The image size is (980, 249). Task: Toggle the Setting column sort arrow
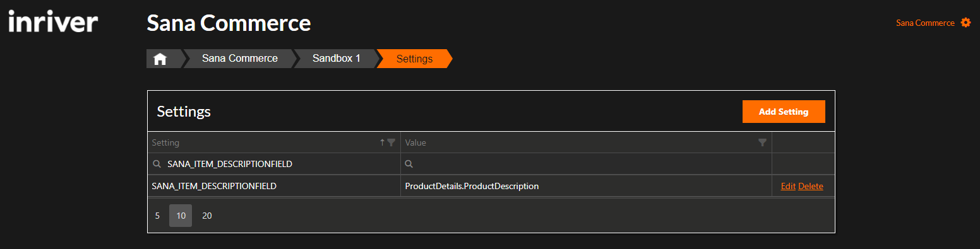click(x=382, y=142)
